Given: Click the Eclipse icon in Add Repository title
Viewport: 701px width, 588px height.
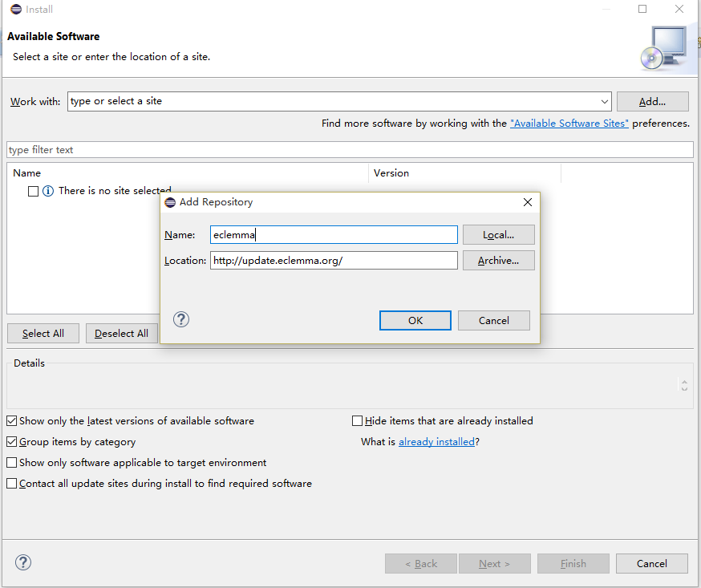Looking at the screenshot, I should pos(170,202).
